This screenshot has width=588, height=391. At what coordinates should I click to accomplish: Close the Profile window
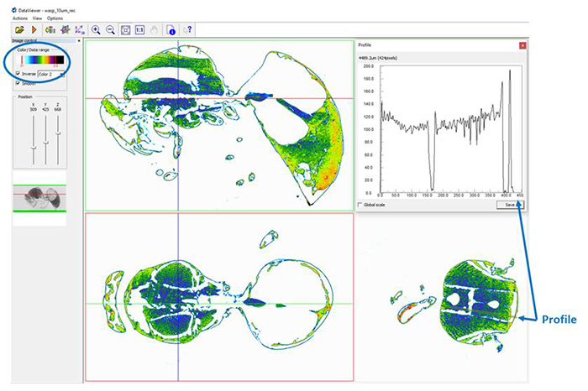(522, 44)
